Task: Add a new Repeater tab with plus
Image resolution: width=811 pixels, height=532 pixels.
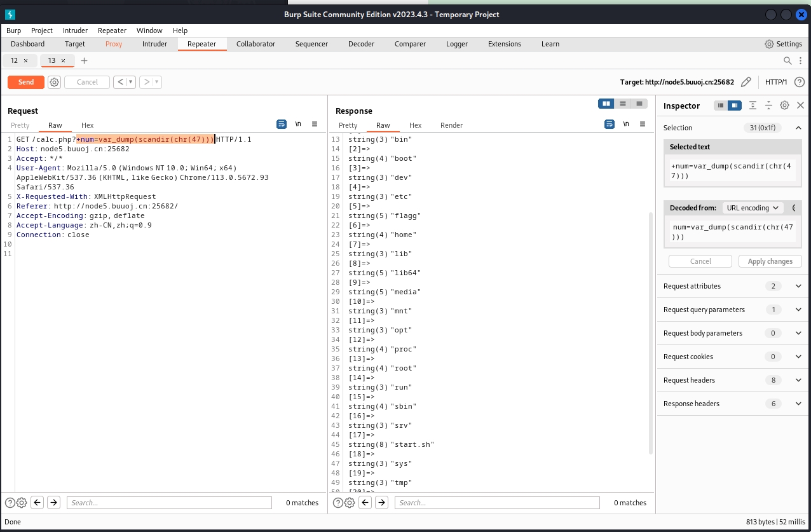Action: click(84, 60)
